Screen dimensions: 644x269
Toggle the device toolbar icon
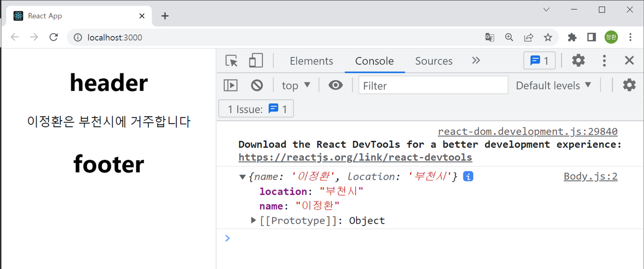tap(256, 61)
